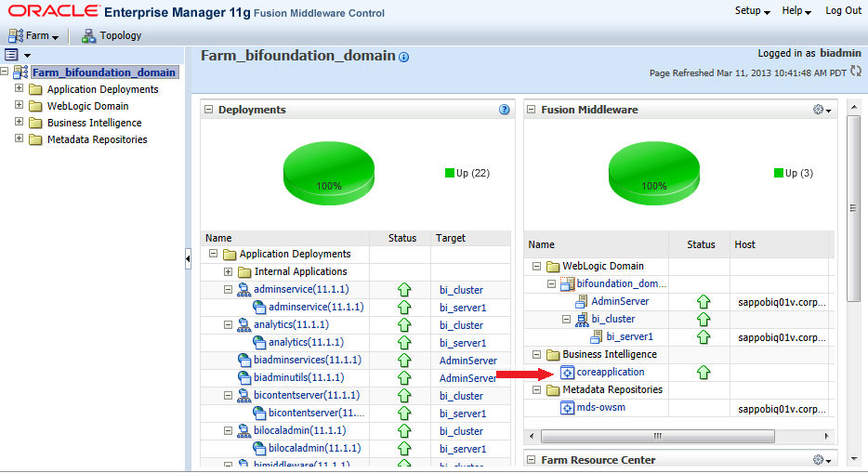
Task: Open adminservice(11.1.1) cluster deployment link
Action: [301, 289]
